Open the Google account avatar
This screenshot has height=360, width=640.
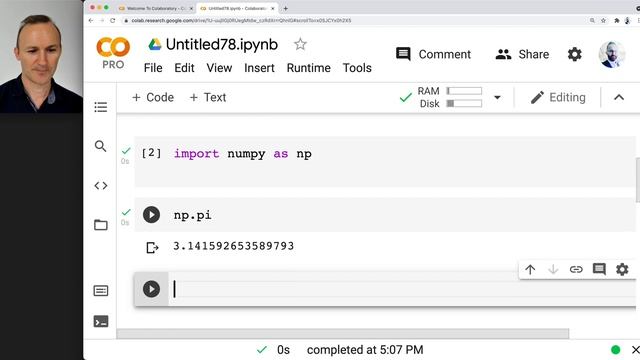point(612,54)
